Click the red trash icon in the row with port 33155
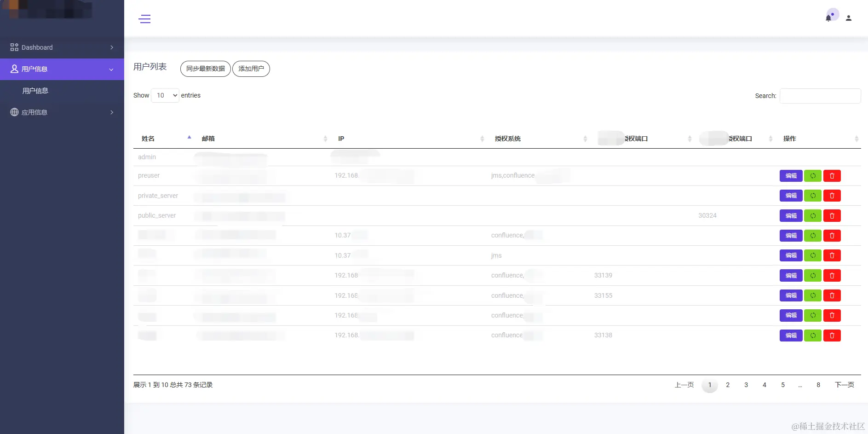The height and width of the screenshot is (434, 868). click(832, 295)
